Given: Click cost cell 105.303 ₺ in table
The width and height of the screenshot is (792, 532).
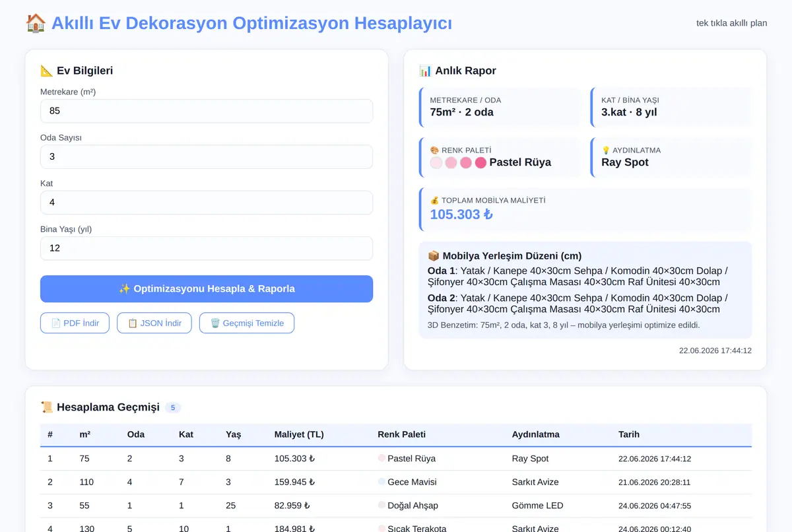Looking at the screenshot, I should [295, 459].
